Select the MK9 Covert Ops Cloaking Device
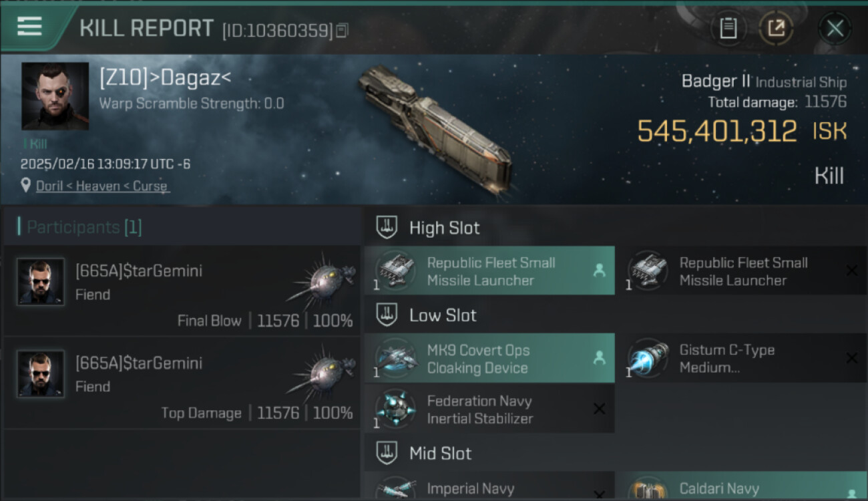This screenshot has width=868, height=501. (489, 358)
